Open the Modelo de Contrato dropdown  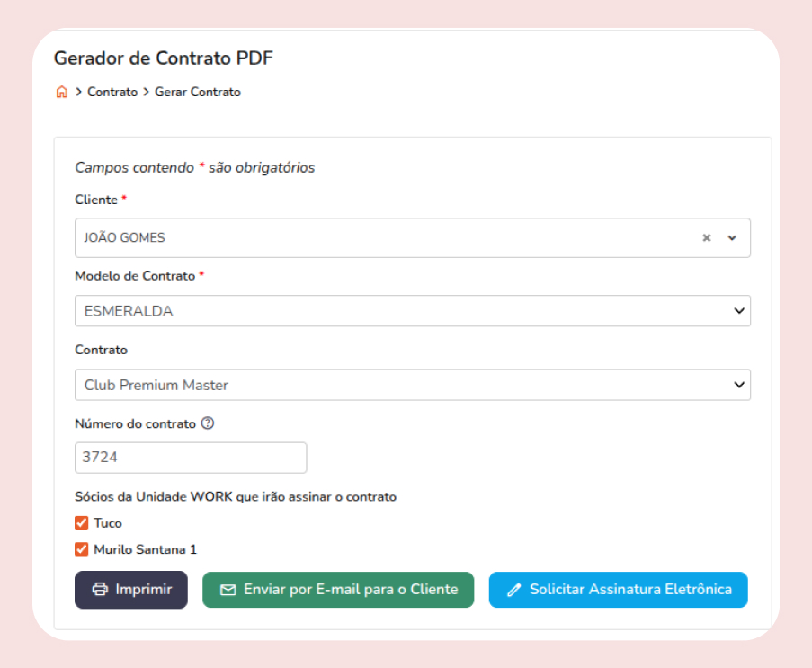pos(412,311)
